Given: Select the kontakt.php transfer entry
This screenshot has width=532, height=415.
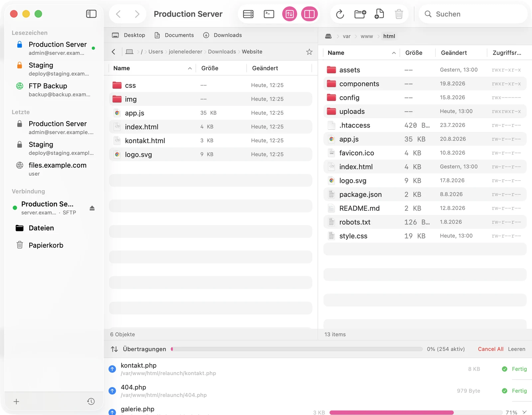Looking at the screenshot, I should point(318,369).
